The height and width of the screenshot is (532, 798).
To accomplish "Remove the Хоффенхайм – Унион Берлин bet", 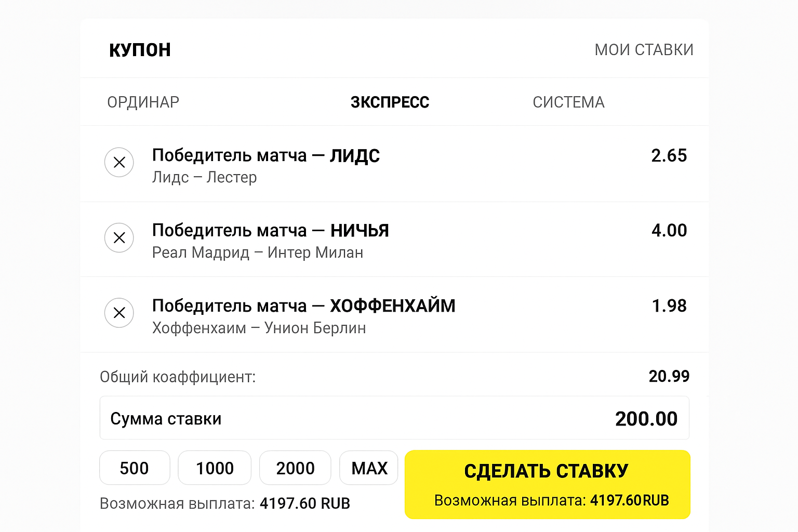I will (x=119, y=313).
